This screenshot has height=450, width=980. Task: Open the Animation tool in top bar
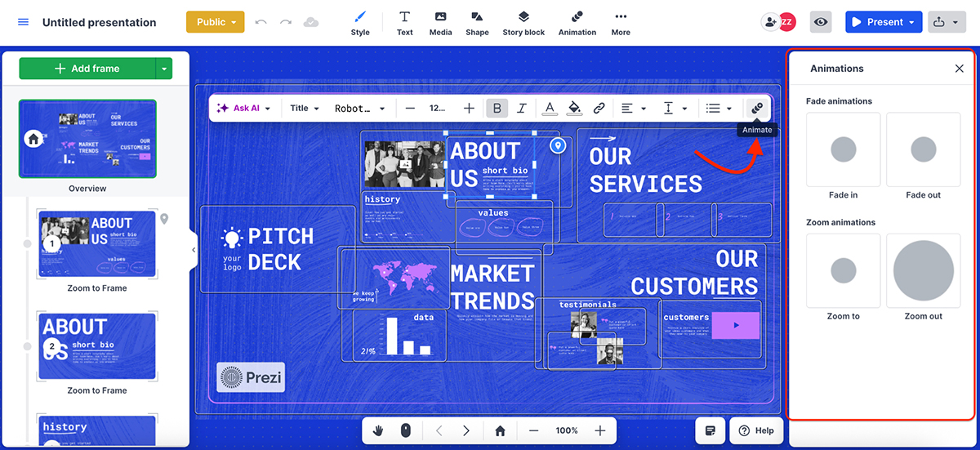point(577,23)
